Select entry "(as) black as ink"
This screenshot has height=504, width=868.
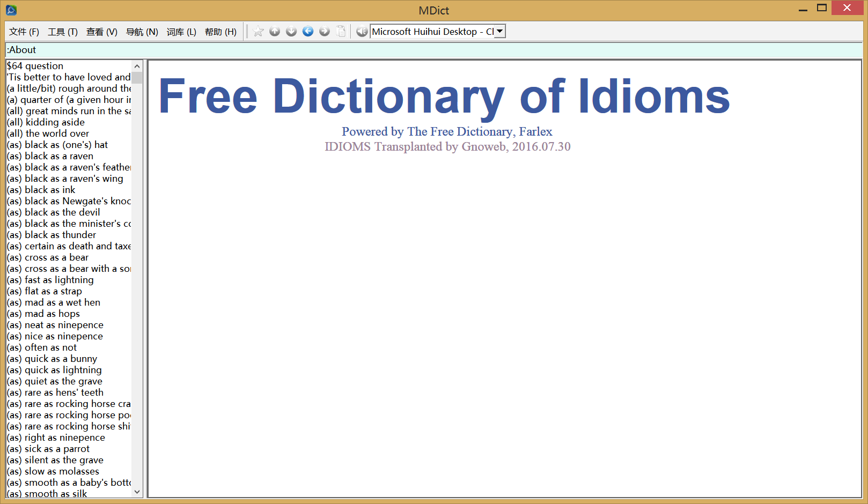click(41, 190)
